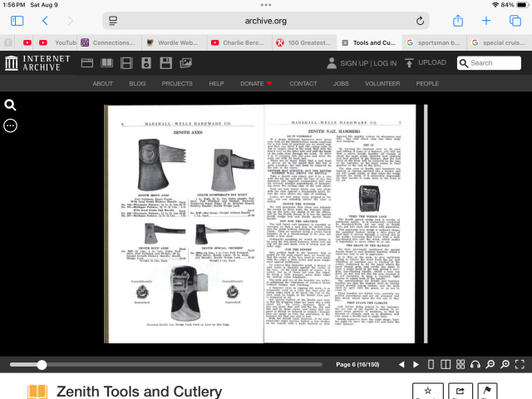This screenshot has height=399, width=532.
Task: Open book reader search magnifier
Action: click(10, 106)
